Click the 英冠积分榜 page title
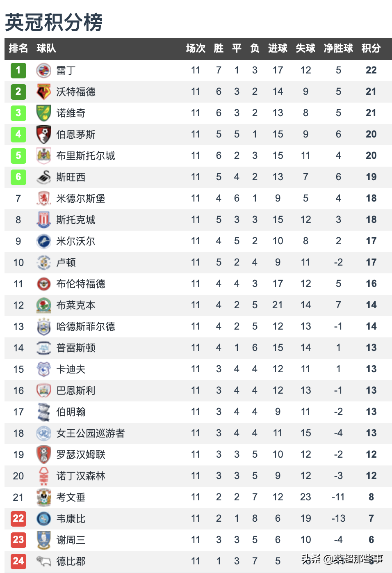 (x=54, y=22)
